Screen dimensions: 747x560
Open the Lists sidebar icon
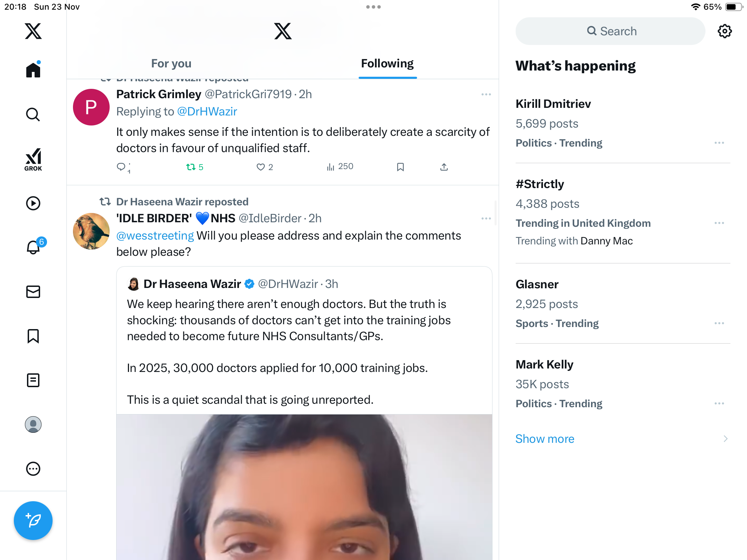33,380
